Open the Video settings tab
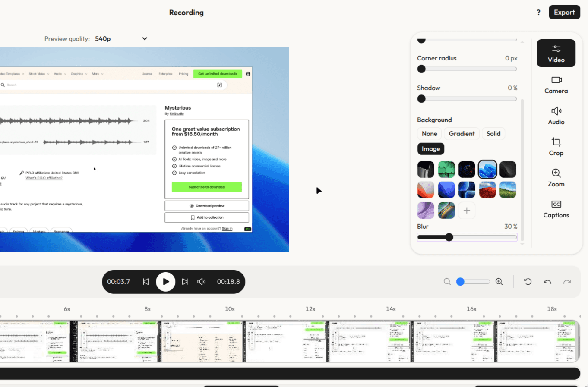Viewport: 588px width, 387px height. point(556,53)
